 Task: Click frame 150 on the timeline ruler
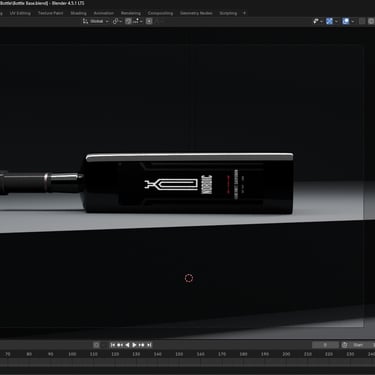179,354
